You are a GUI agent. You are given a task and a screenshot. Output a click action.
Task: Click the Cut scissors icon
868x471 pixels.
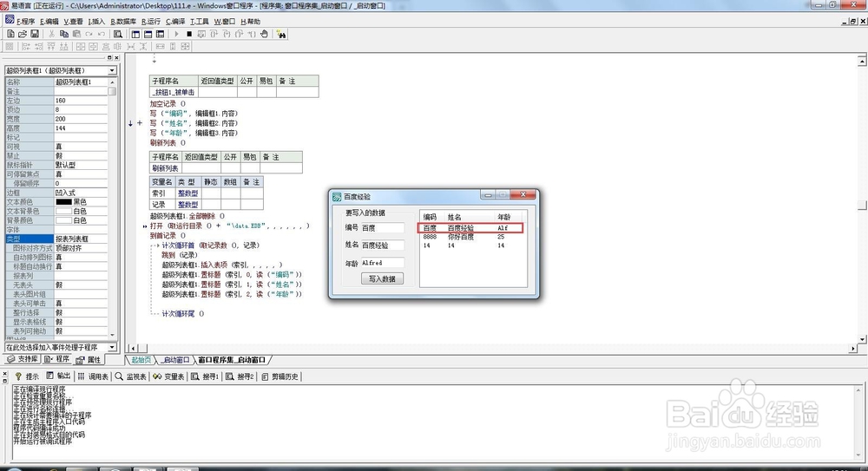coord(51,34)
